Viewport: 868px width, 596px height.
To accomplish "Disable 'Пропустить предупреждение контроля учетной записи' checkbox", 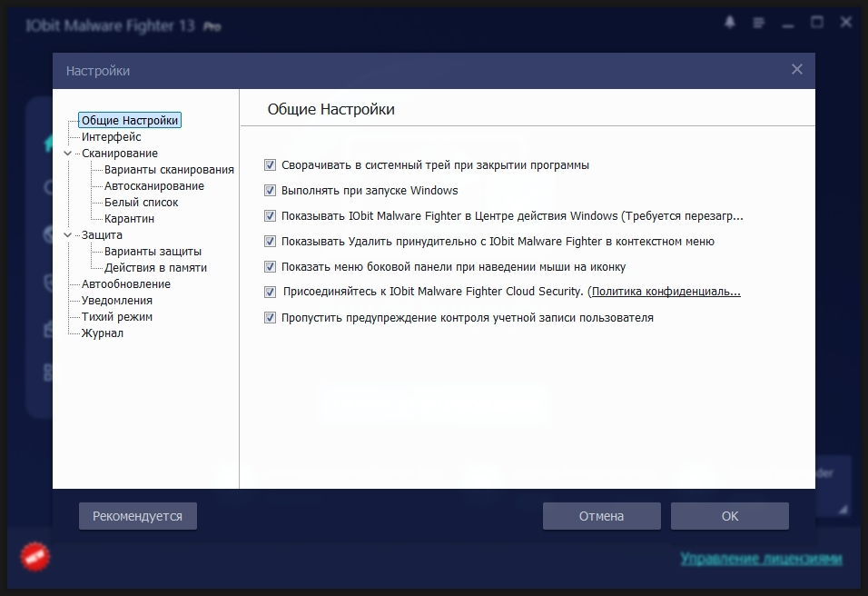I will point(270,318).
